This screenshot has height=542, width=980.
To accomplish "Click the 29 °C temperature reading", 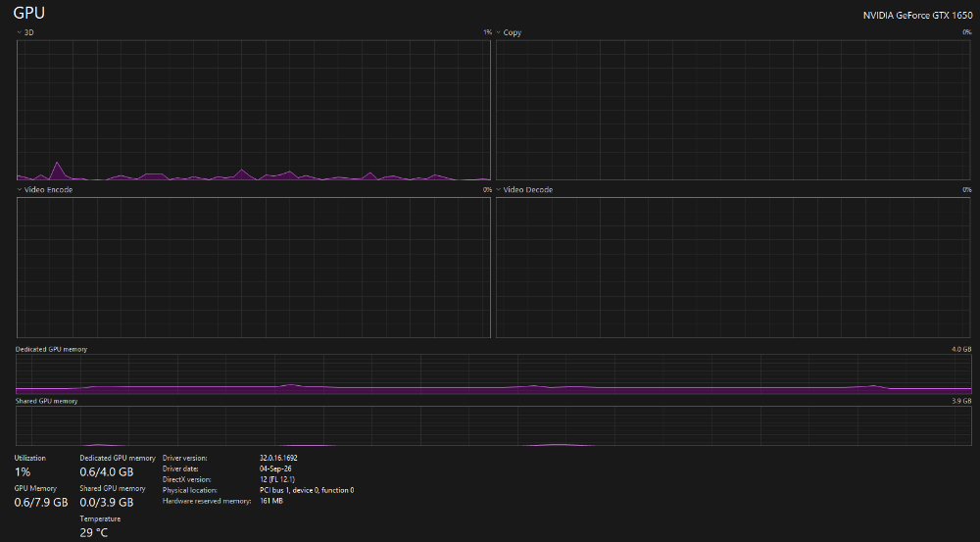I will click(x=94, y=532).
